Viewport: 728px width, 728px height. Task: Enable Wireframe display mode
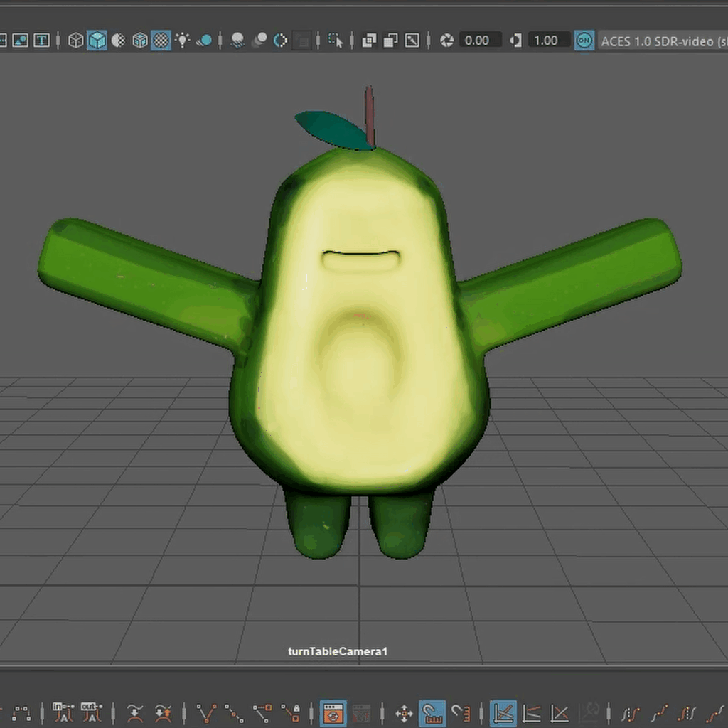click(x=75, y=41)
